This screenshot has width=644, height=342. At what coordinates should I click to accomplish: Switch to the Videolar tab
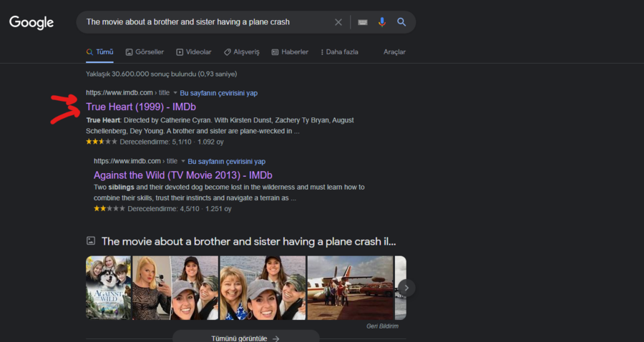[193, 52]
